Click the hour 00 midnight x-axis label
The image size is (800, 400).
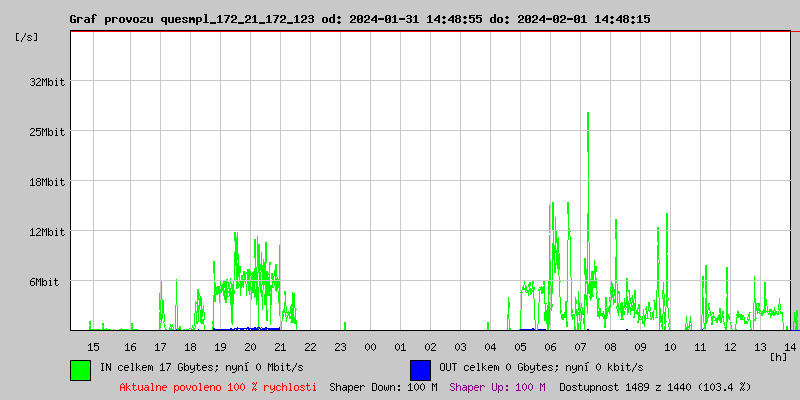pos(370,346)
